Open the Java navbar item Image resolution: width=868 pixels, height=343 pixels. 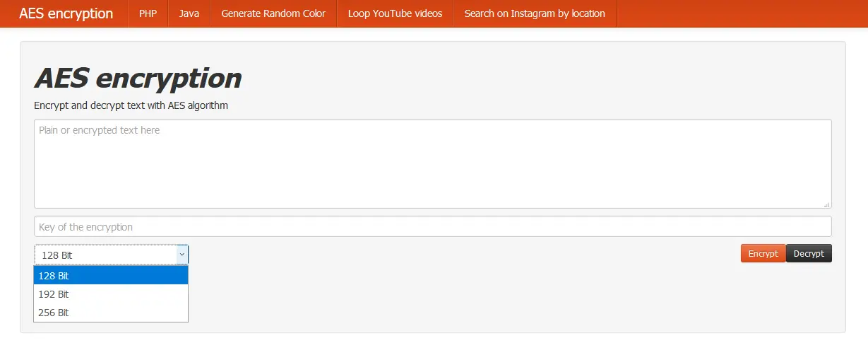pos(189,13)
